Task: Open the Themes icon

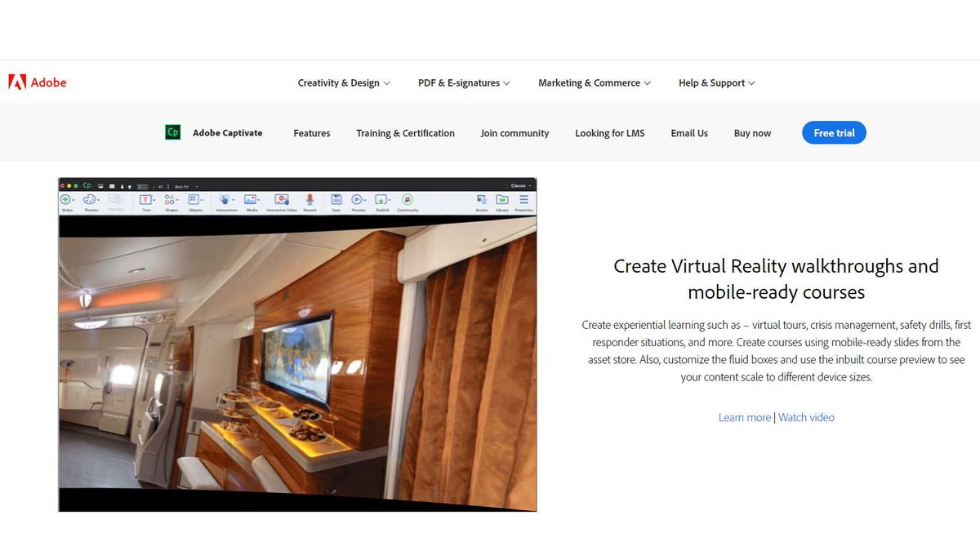Action: coord(90,199)
